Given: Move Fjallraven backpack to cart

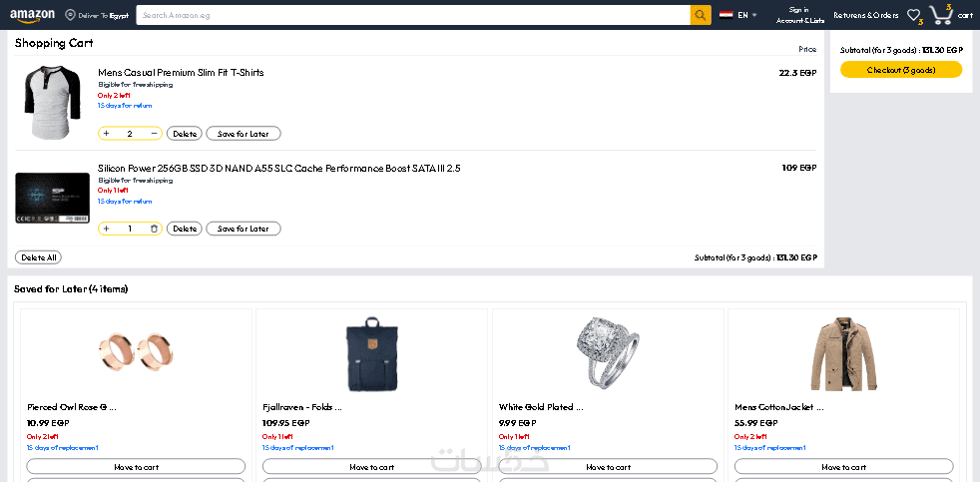Looking at the screenshot, I should [371, 466].
